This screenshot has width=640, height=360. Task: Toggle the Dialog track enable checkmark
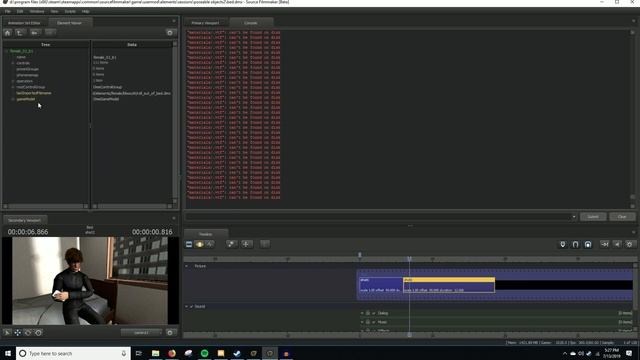point(373,313)
